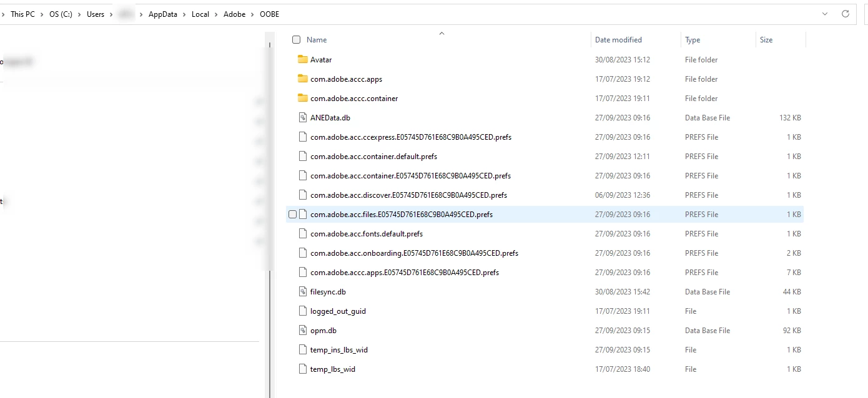The height and width of the screenshot is (398, 868).
Task: Click the com.adobe.accc.apps folder icon
Action: [303, 79]
